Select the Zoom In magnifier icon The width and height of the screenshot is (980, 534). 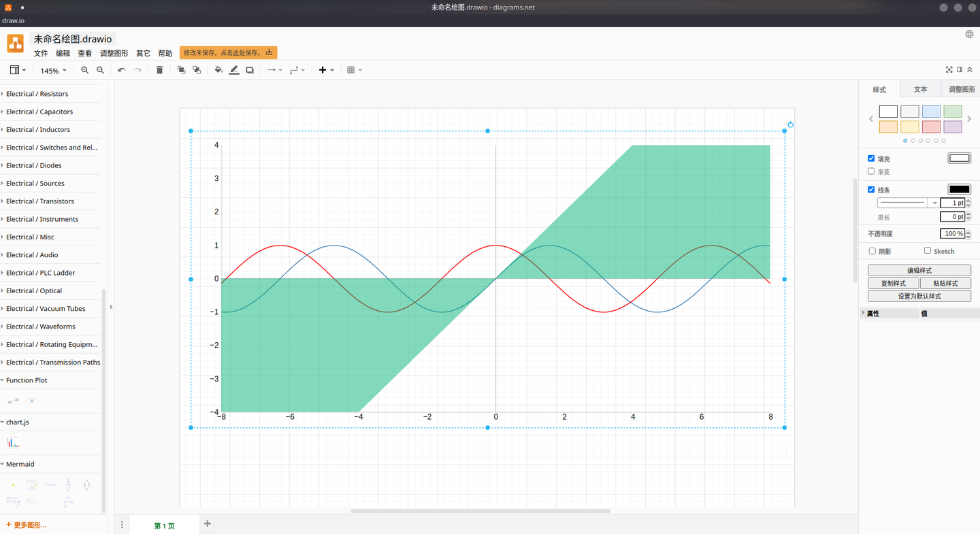pos(84,70)
